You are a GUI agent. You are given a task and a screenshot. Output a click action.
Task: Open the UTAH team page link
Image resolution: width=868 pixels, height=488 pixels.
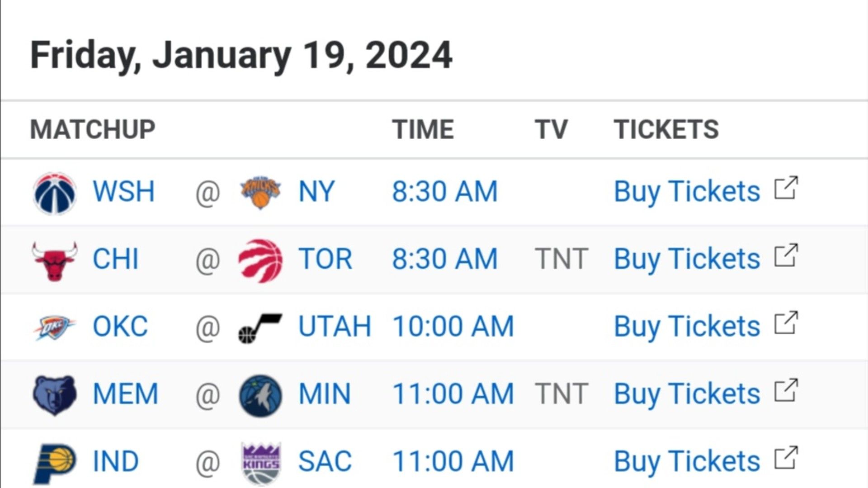click(335, 326)
